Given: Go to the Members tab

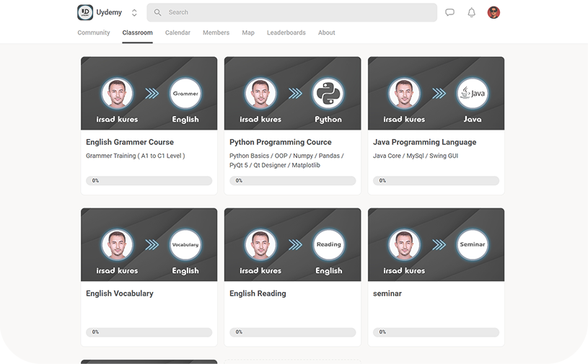Looking at the screenshot, I should (216, 32).
